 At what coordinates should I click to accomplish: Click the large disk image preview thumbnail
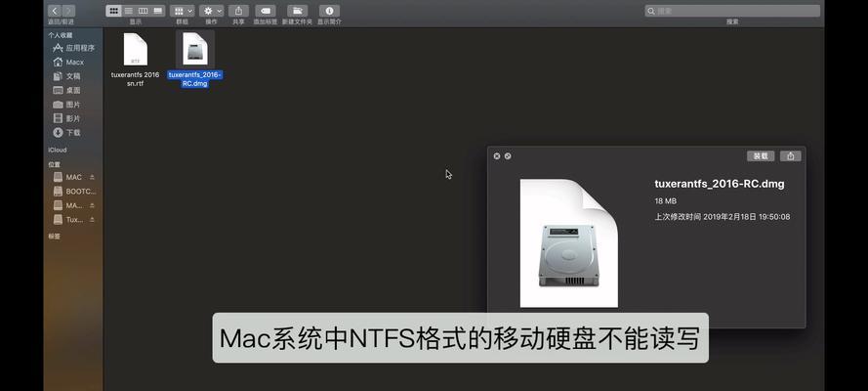(x=568, y=243)
